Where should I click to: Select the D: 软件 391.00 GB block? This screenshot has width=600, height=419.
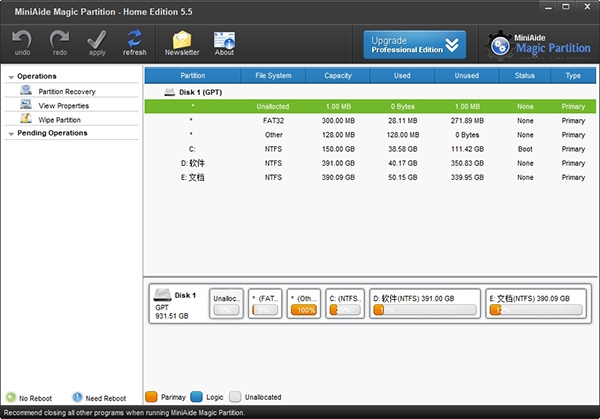[425, 304]
